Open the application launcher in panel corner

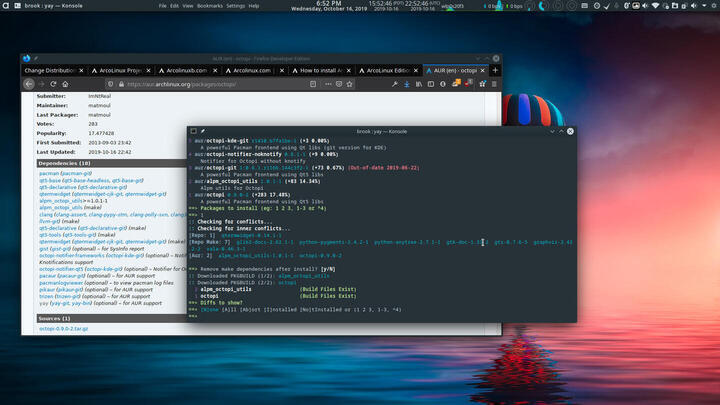coord(6,6)
